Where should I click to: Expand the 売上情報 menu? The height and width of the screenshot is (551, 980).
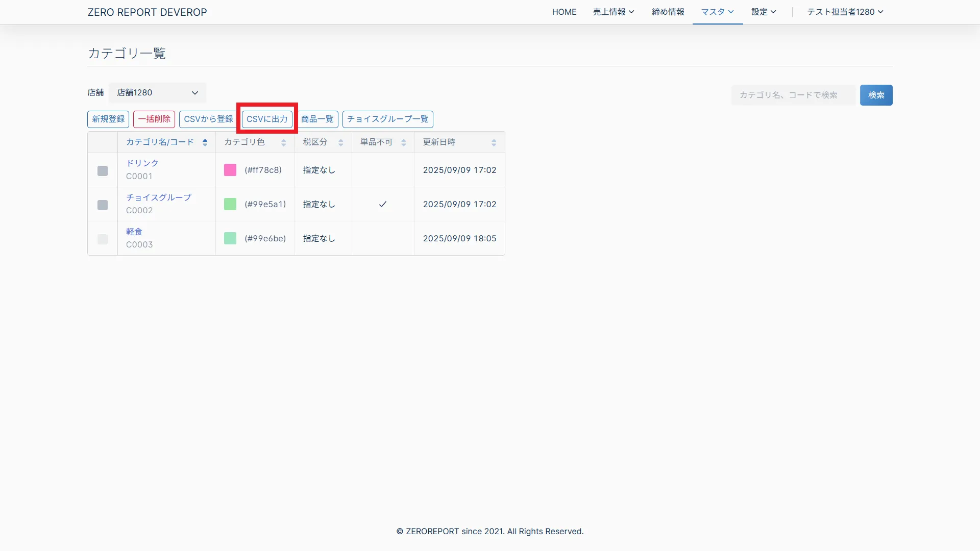coord(613,12)
